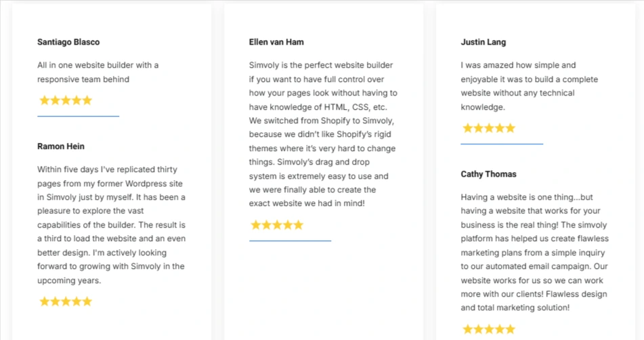Select the Santiago Blasco reviewer name
This screenshot has height=340, width=644.
pyautogui.click(x=68, y=42)
